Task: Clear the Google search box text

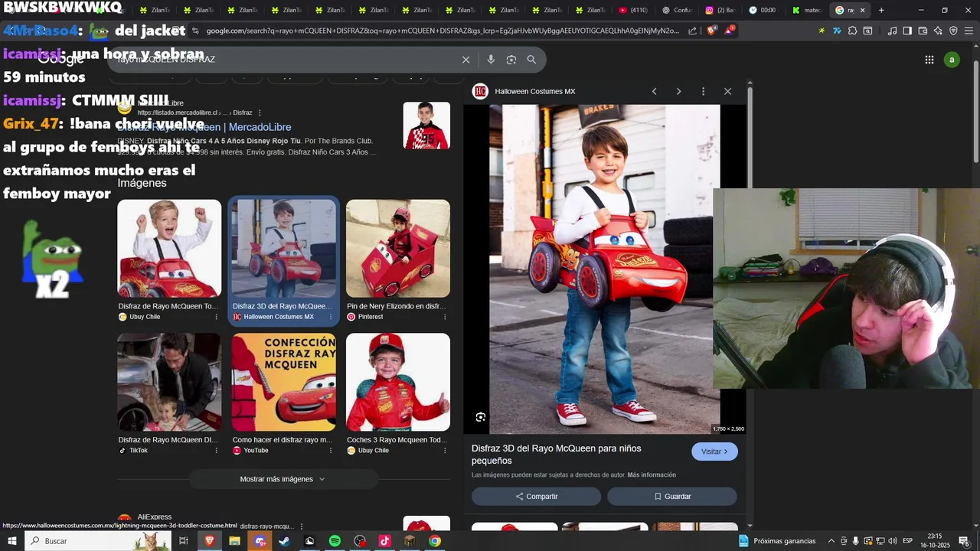Action: (x=465, y=60)
